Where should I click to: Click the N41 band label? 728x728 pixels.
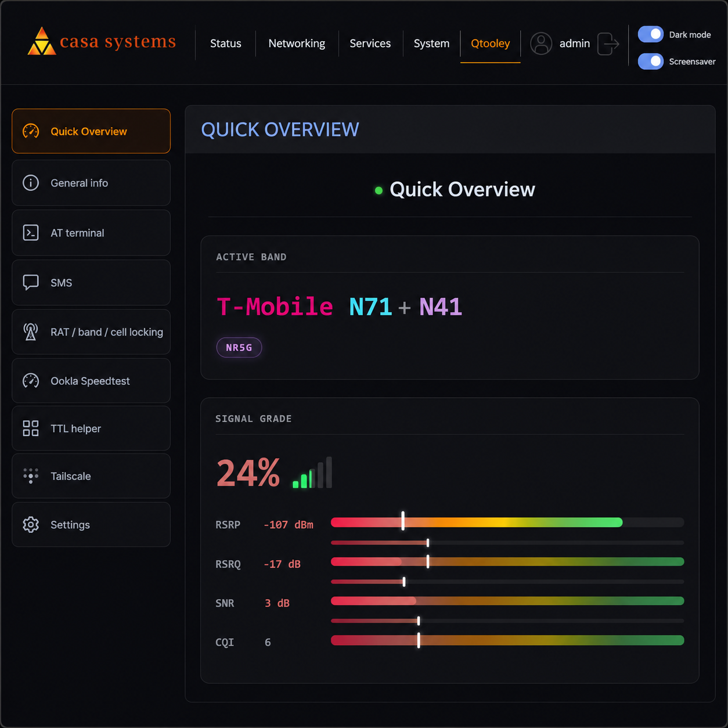[x=441, y=307]
